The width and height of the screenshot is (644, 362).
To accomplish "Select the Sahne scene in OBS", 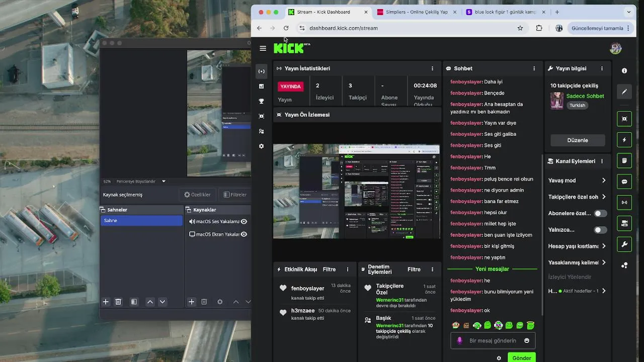I will click(x=141, y=221).
